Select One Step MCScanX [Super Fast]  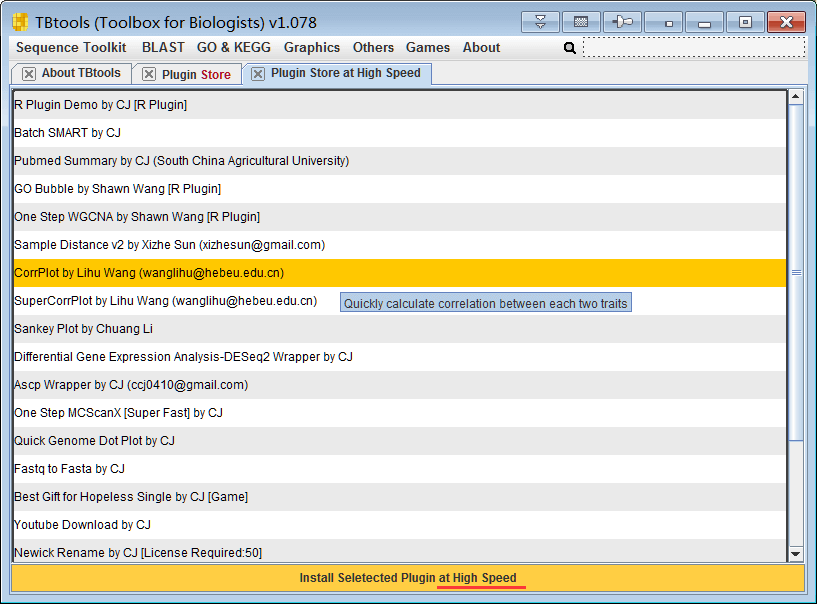pos(400,413)
